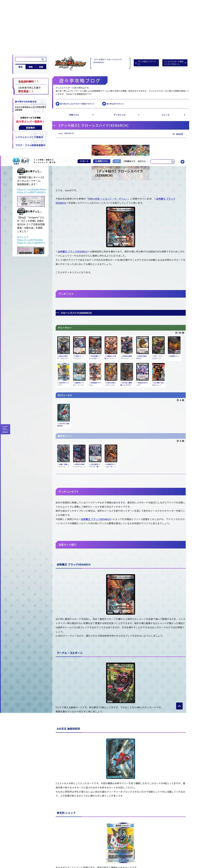Screen dimensions: 198x868
Task: Open card 終末の時計 ザ・クロック
Action: (x=63, y=345)
